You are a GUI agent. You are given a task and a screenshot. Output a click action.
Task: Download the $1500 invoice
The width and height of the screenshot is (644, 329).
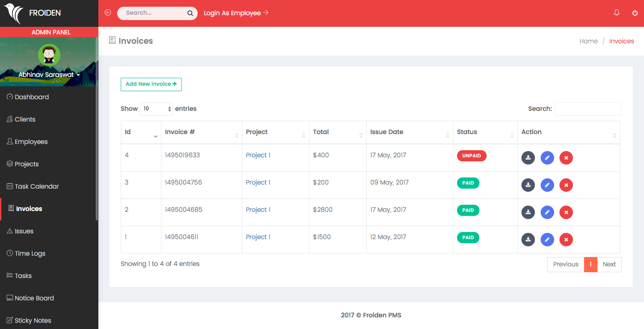point(528,240)
